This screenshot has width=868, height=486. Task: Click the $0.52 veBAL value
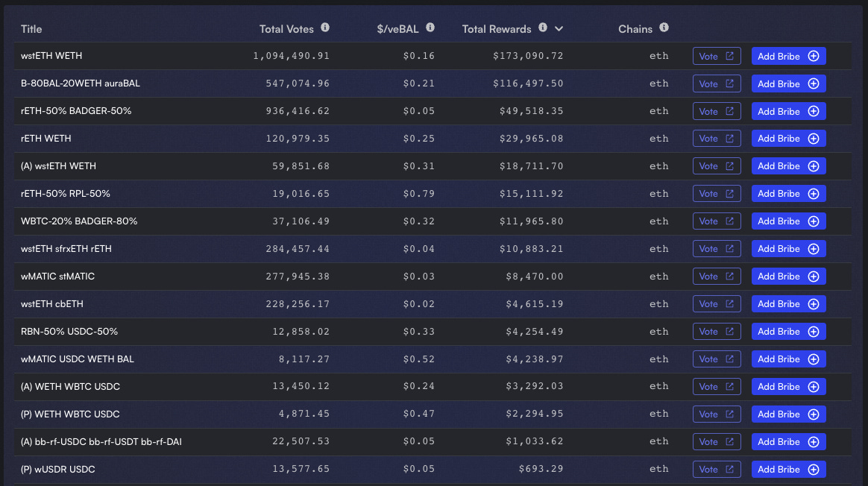418,359
